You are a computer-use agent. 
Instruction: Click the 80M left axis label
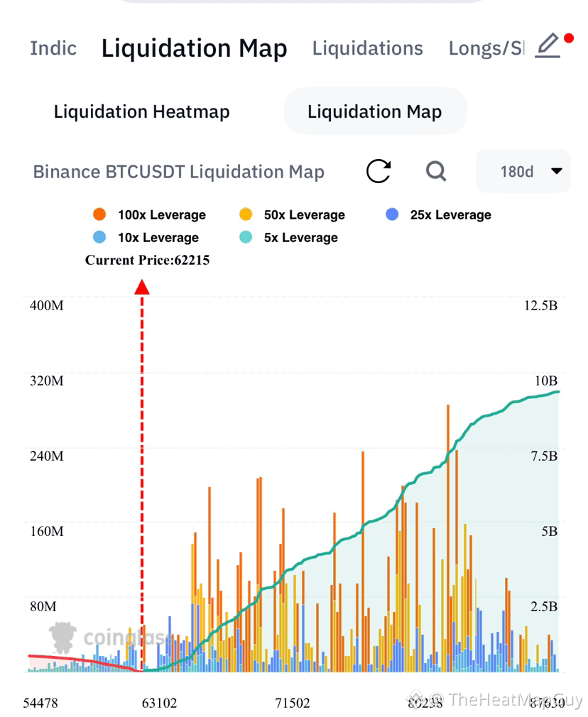[43, 606]
